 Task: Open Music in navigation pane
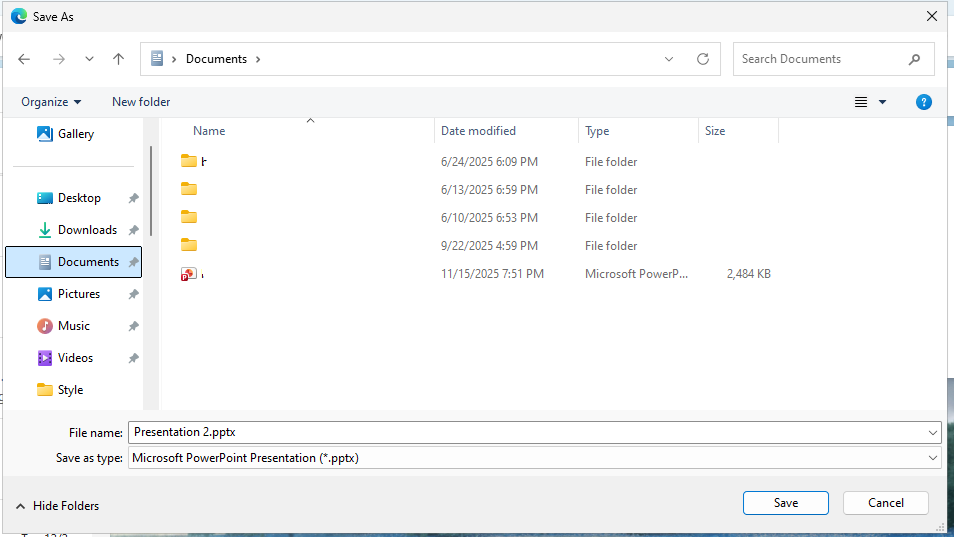63,326
